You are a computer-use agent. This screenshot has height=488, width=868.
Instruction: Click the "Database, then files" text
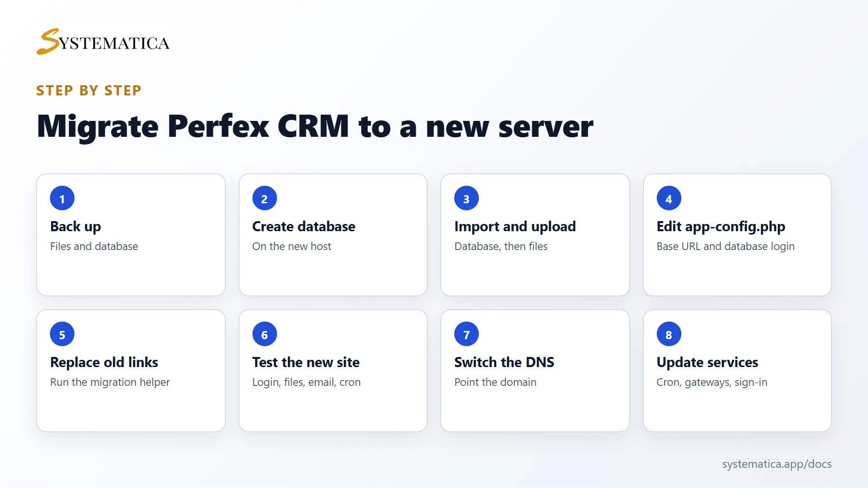pyautogui.click(x=501, y=246)
